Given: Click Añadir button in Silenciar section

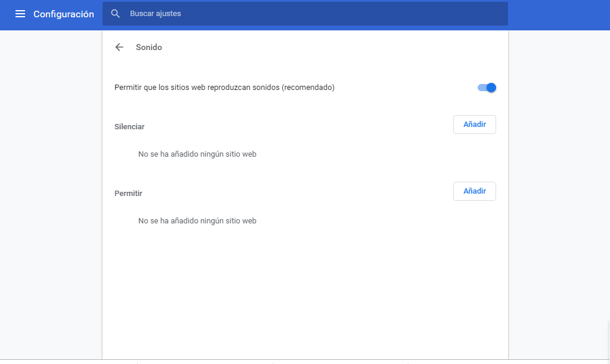Looking at the screenshot, I should coord(474,125).
